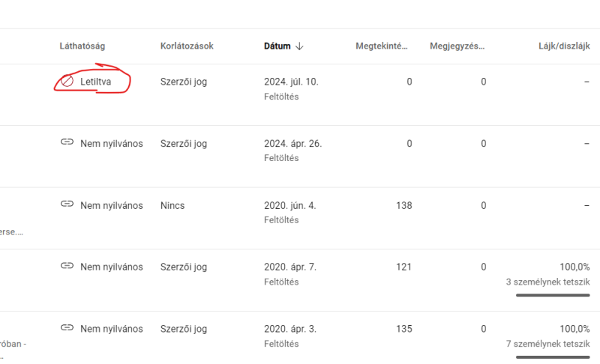The image size is (600, 364).
Task: Click the like ratio bar for 3 személynek tetszik
Action: (553, 295)
